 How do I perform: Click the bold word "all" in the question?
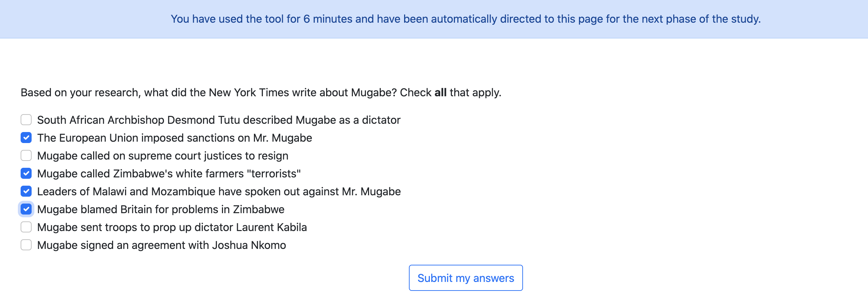click(x=441, y=92)
